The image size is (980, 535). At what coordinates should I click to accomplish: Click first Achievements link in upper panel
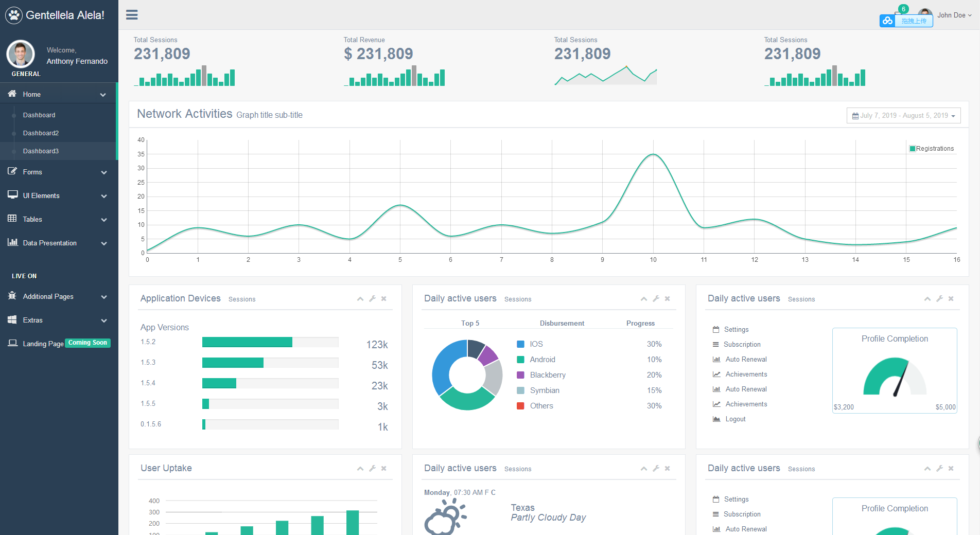click(x=746, y=374)
